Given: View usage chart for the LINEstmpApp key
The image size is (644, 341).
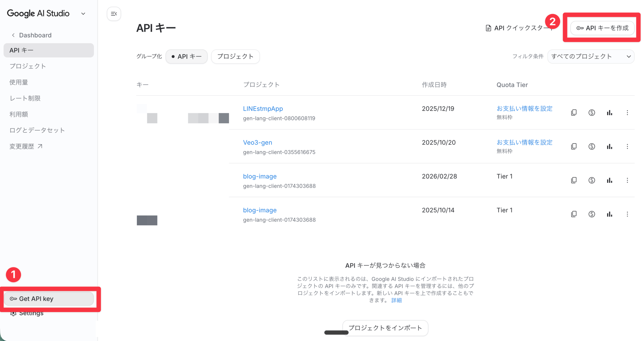Looking at the screenshot, I should pyautogui.click(x=609, y=112).
